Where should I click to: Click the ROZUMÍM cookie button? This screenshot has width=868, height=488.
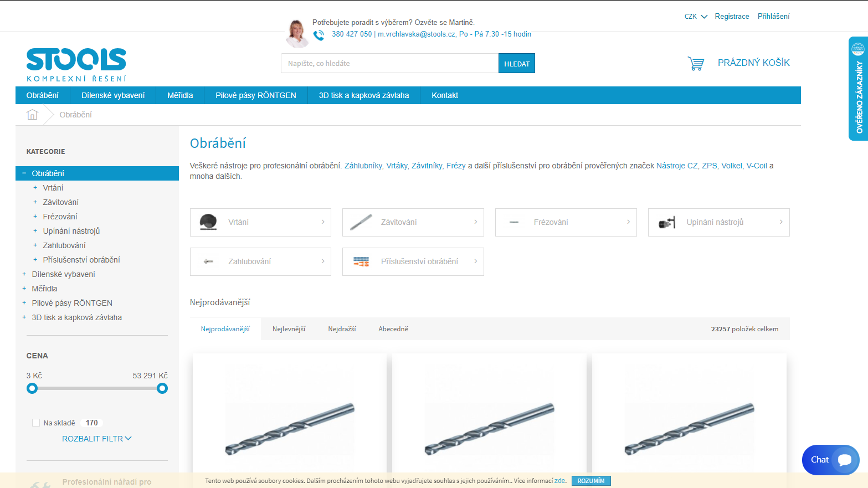point(591,481)
